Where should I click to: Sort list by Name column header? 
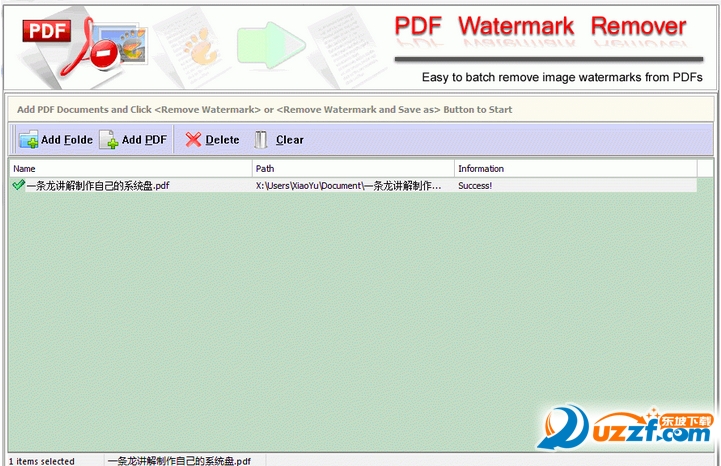131,168
